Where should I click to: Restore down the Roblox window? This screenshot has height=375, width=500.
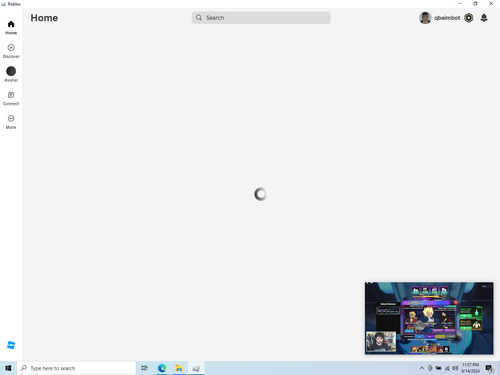pos(475,4)
